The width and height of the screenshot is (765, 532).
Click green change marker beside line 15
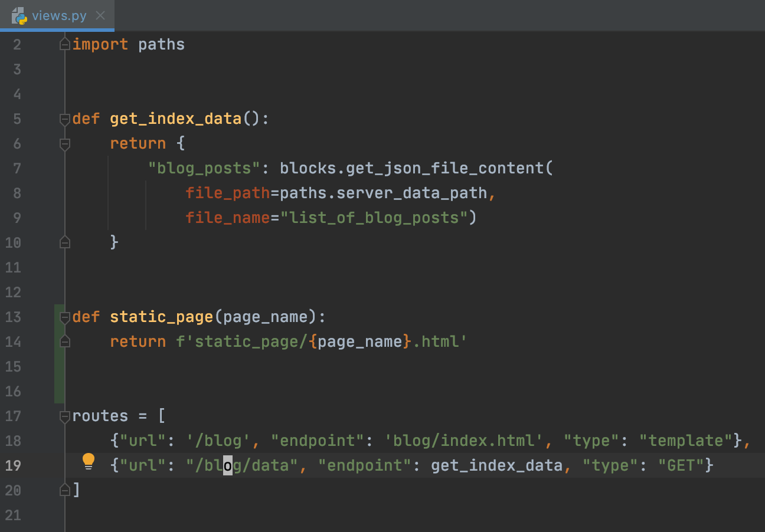pos(59,367)
